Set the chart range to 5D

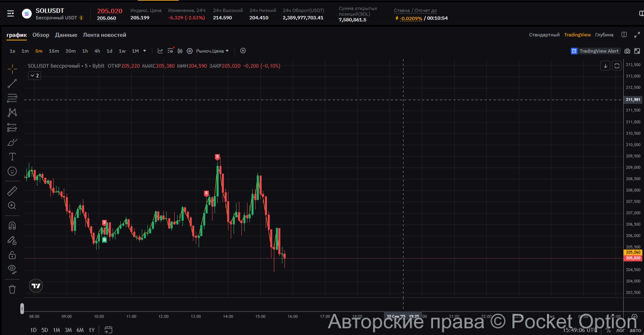coord(45,330)
